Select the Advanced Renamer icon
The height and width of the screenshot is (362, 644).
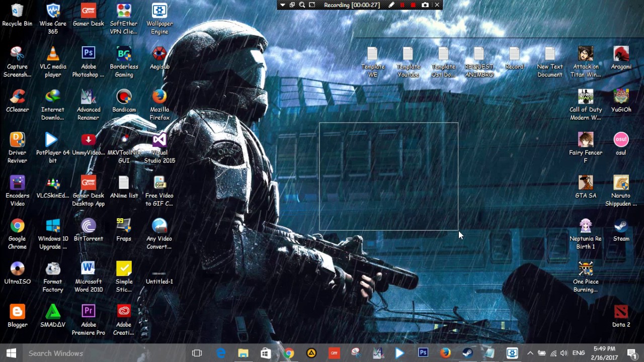point(89,105)
